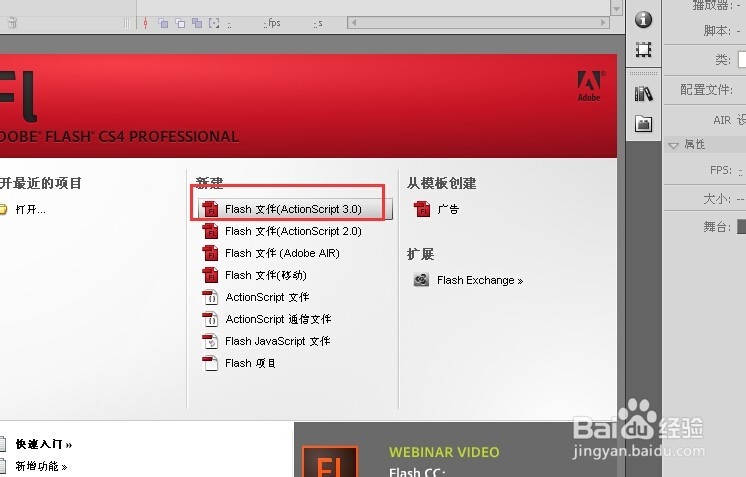
Task: Click the ActionScript 2.0 file icon
Action: tap(210, 231)
